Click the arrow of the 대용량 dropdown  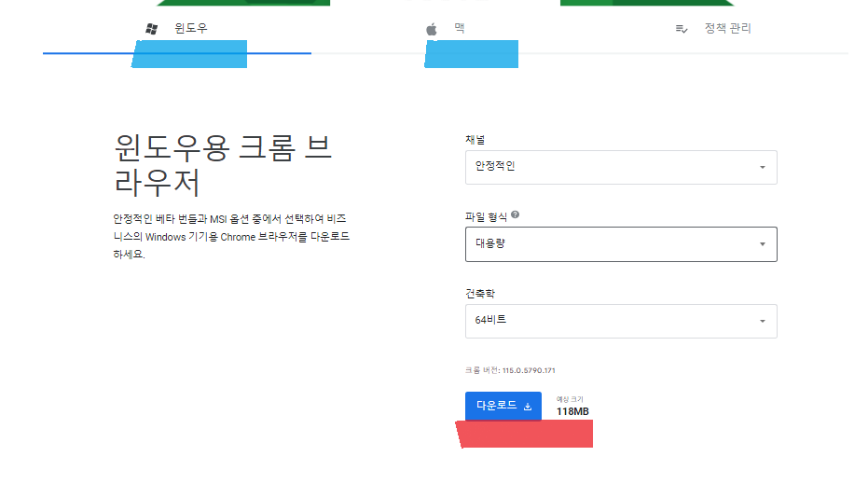763,244
